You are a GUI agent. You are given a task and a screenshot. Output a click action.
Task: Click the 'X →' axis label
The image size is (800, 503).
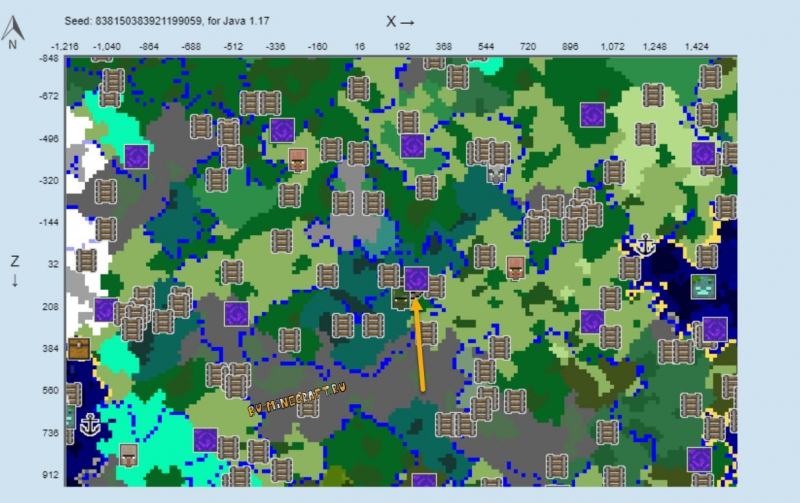400,21
